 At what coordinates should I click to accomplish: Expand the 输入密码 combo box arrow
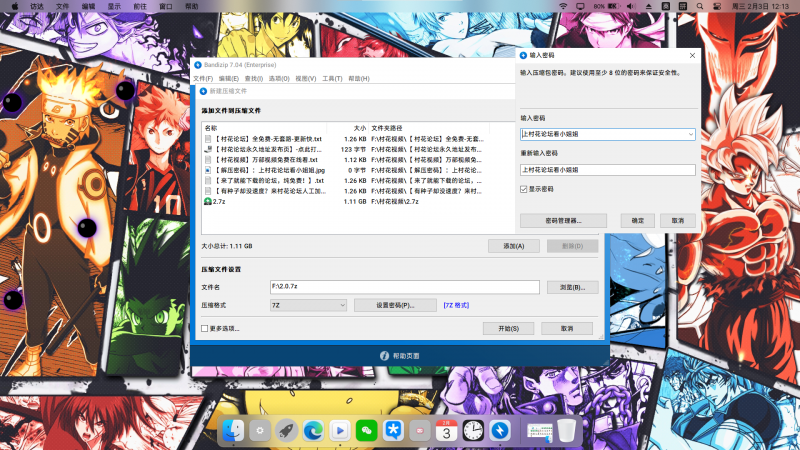pos(691,133)
